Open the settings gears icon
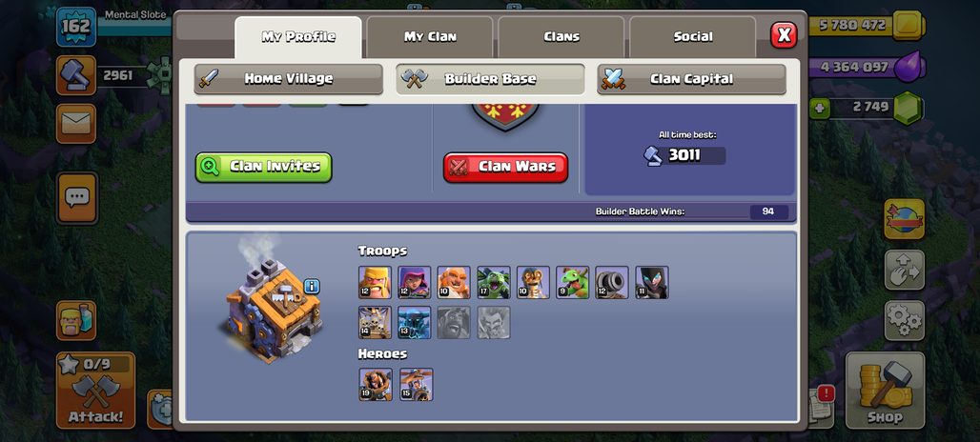Image resolution: width=980 pixels, height=442 pixels. (904, 321)
